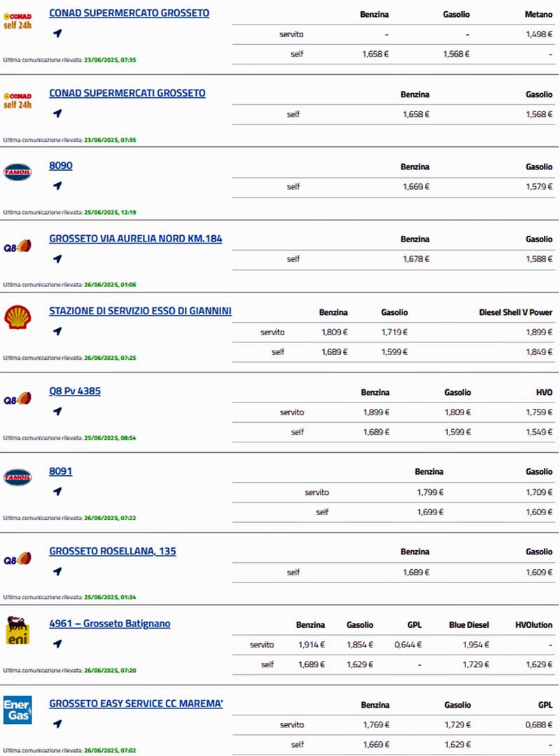Open the Q8 Pv 4385 link
560x756 pixels.
coord(75,391)
